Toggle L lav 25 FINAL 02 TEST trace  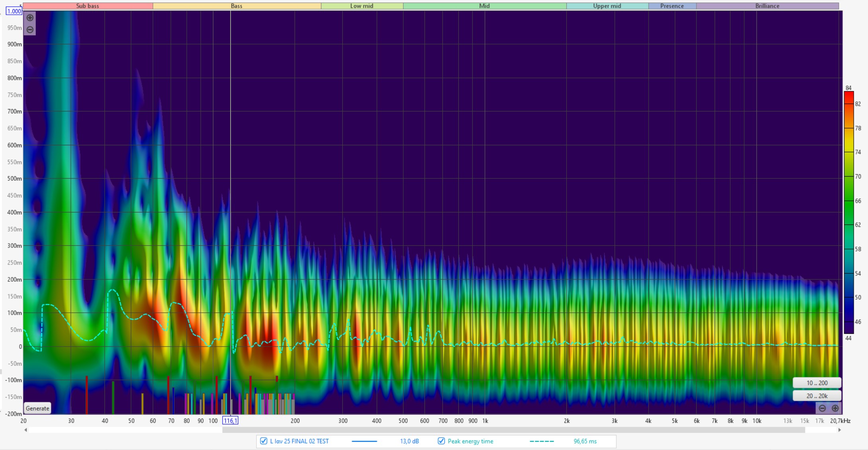264,441
